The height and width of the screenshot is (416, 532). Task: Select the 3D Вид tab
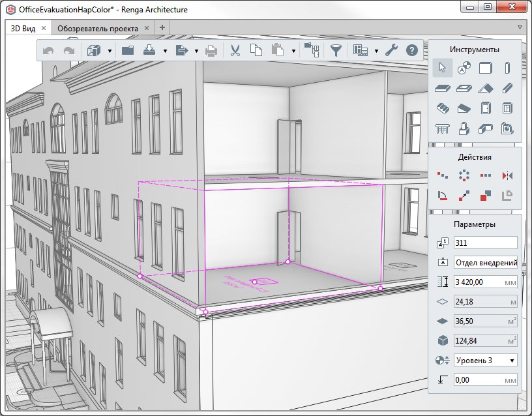(23, 28)
